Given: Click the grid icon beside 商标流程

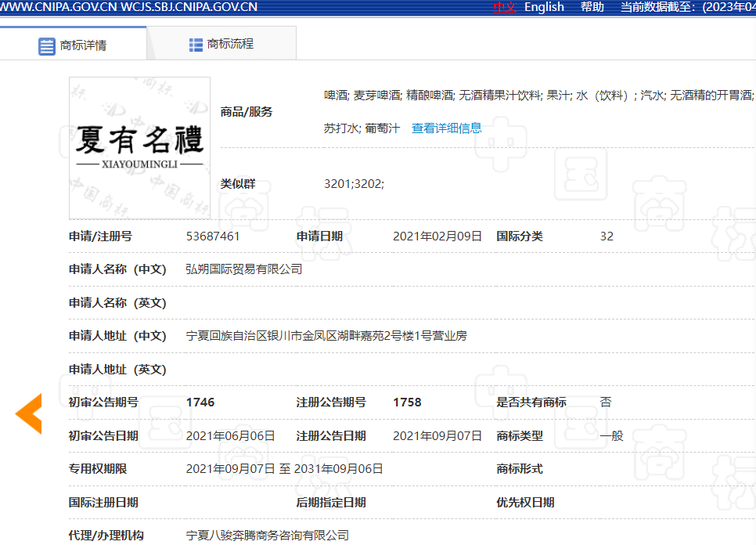Looking at the screenshot, I should (196, 45).
